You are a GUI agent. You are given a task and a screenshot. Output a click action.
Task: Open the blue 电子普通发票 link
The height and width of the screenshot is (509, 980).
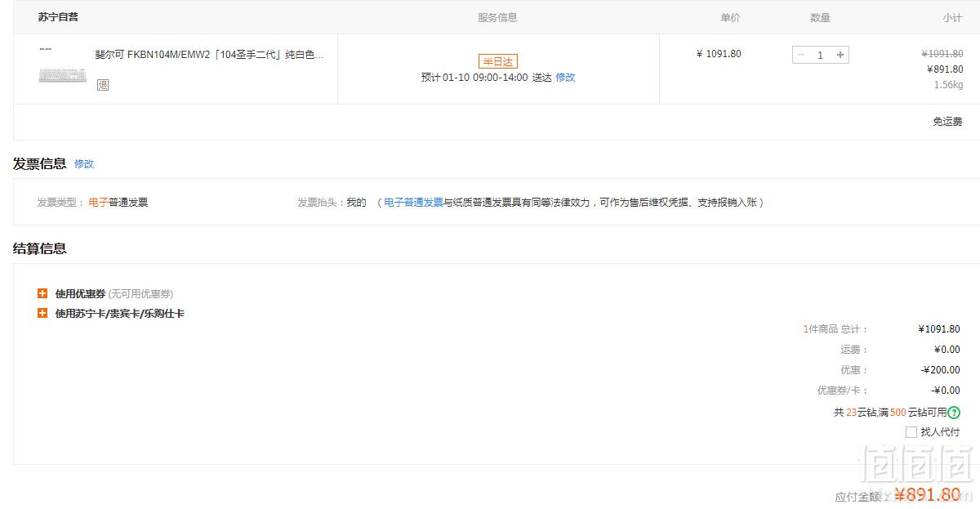click(413, 202)
